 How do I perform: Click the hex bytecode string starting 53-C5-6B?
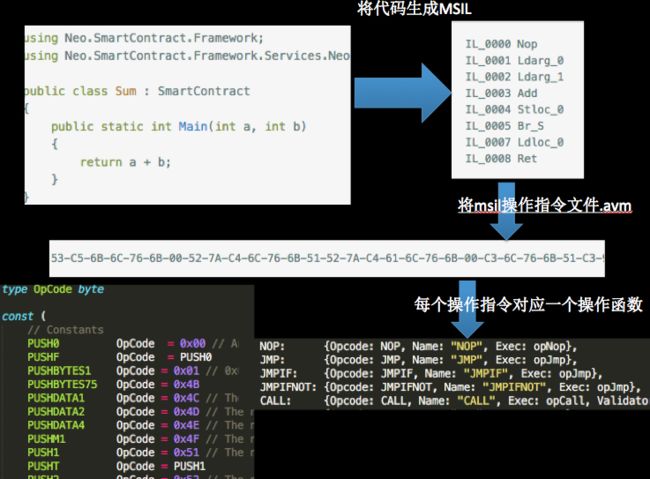tap(327, 258)
